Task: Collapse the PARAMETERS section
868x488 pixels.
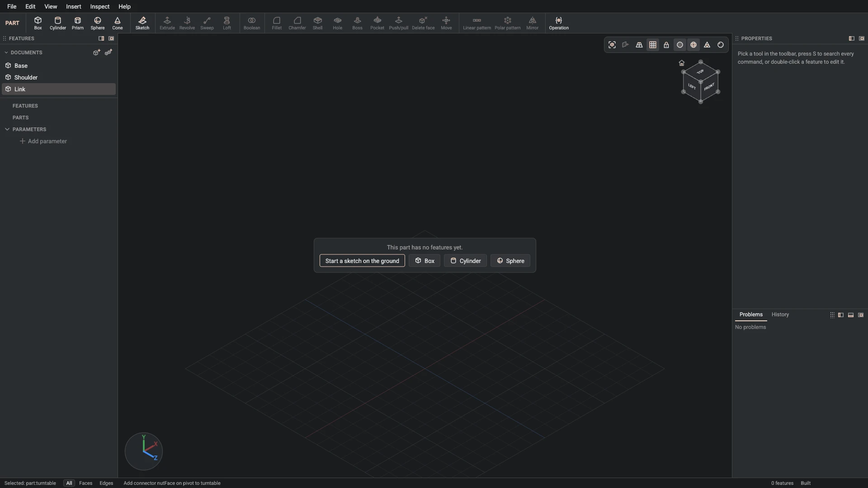Action: point(7,129)
